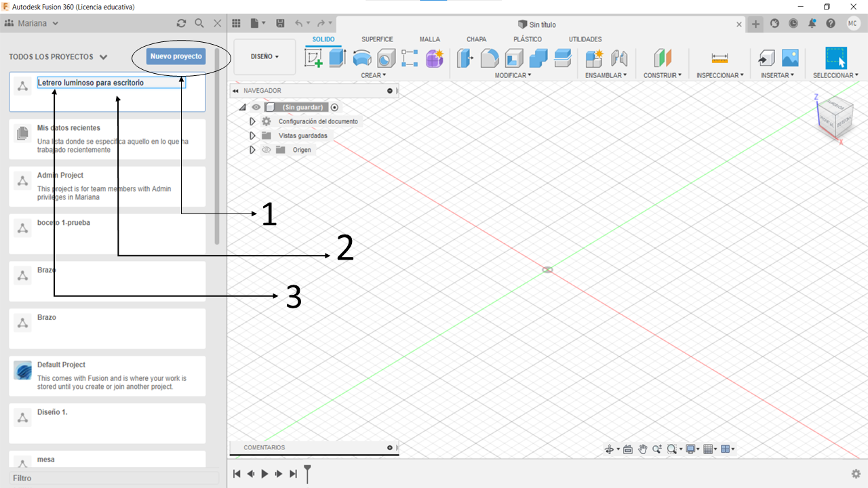Open the DISEÑO workspace dropdown
Viewport: 868px width, 488px height.
pos(264,56)
